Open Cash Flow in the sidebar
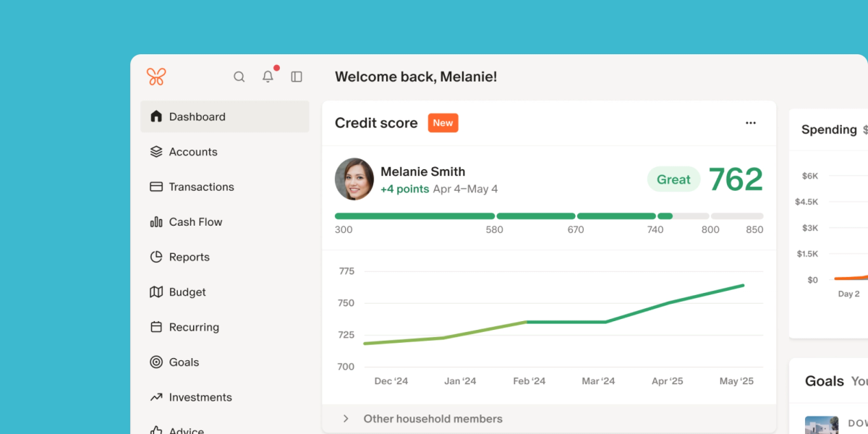Screen dimensions: 868x434 point(225,222)
